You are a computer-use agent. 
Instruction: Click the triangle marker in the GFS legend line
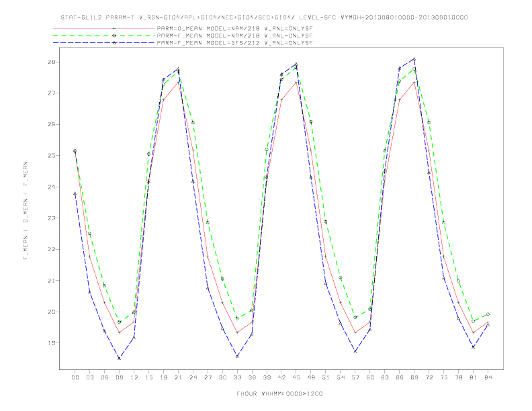(x=114, y=43)
